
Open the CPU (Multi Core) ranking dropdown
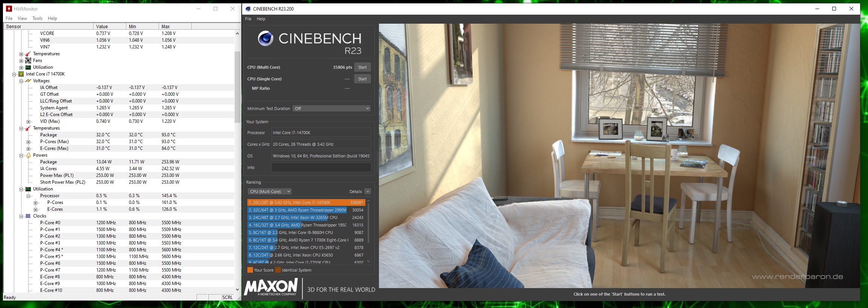click(270, 192)
